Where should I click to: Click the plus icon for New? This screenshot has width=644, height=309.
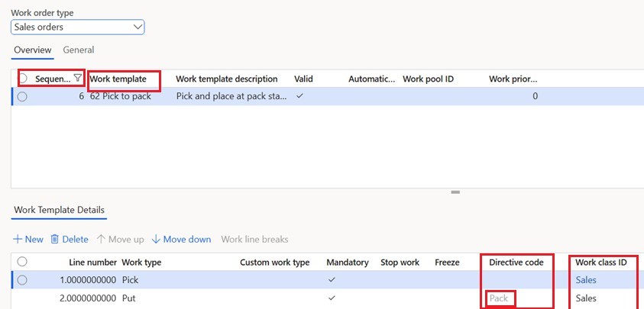(17, 240)
